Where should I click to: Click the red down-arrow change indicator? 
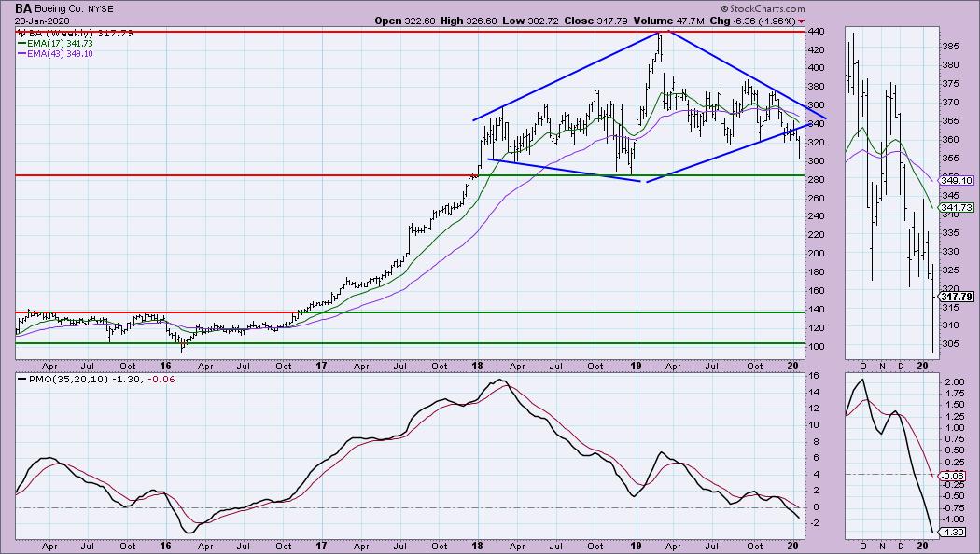[801, 21]
